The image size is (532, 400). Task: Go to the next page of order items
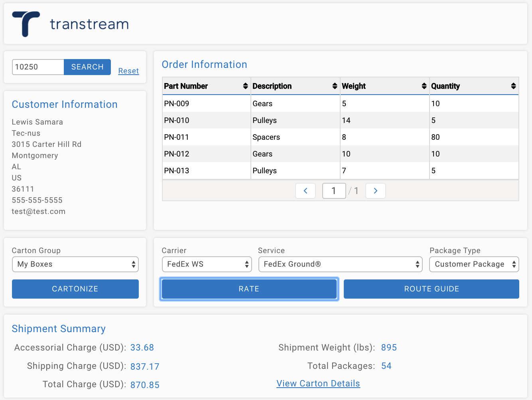(375, 191)
